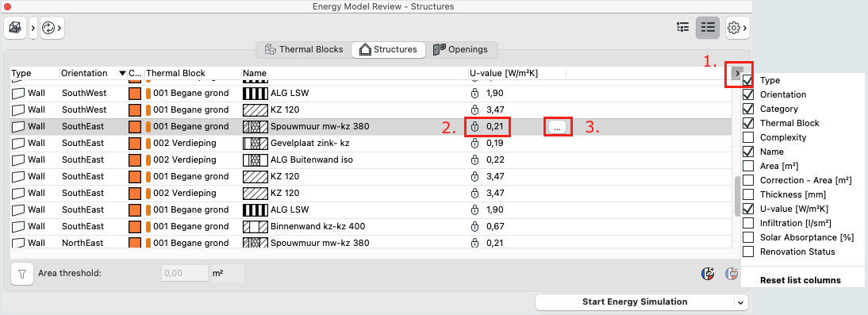868x315 pixels.
Task: Enable the Infiltration [l/sm²] column checkbox
Action: [748, 223]
